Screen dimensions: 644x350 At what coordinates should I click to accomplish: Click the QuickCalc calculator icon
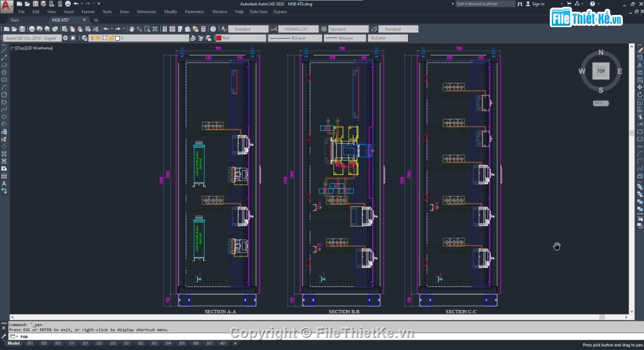[x=203, y=29]
